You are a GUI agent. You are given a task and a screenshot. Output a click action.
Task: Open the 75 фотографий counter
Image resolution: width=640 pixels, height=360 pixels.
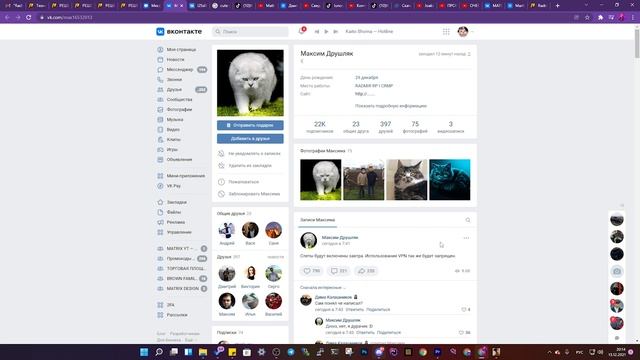415,127
